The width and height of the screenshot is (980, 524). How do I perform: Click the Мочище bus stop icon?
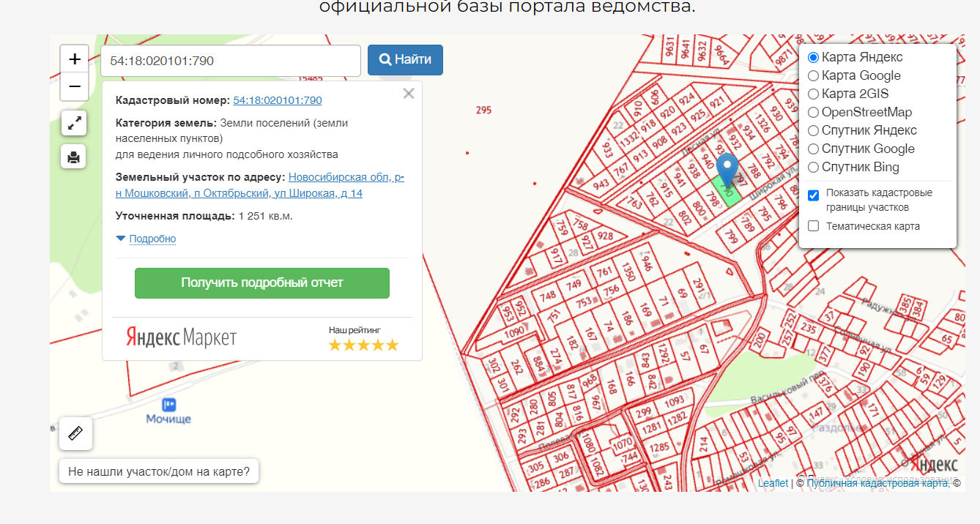(168, 404)
